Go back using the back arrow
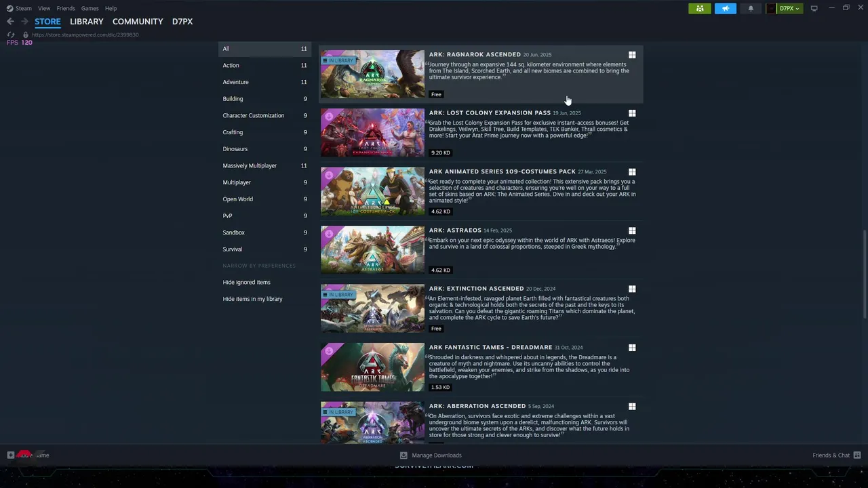 click(x=10, y=22)
